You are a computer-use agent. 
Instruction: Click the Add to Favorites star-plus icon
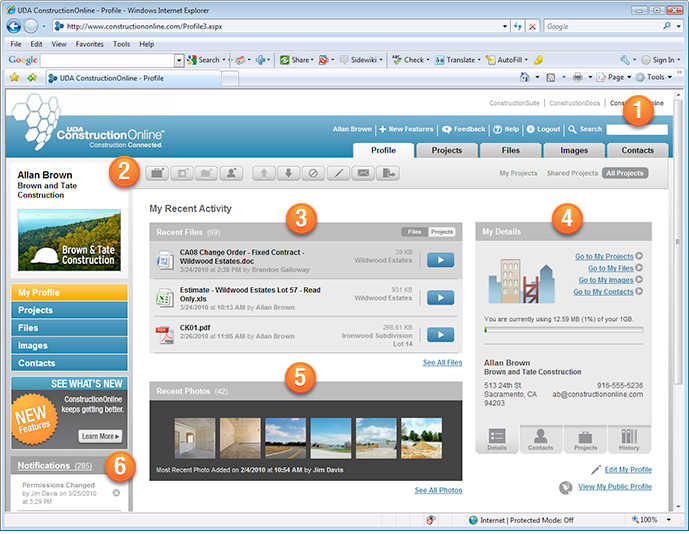[x=32, y=77]
